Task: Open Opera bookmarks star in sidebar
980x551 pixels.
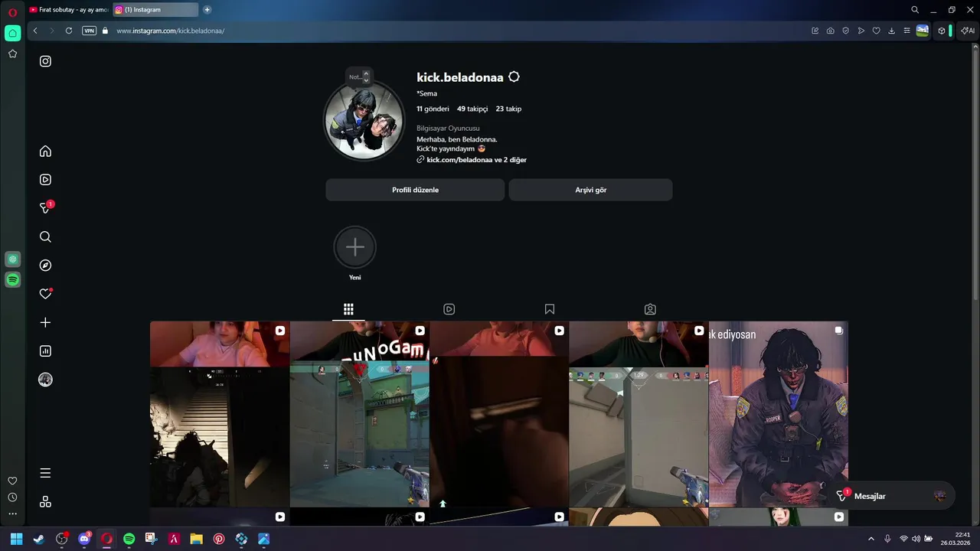Action: point(12,54)
